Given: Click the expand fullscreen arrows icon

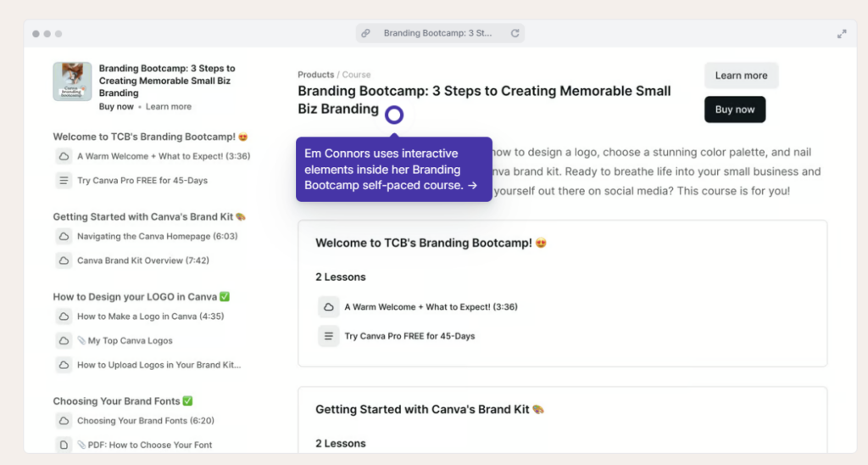Looking at the screenshot, I should (842, 34).
